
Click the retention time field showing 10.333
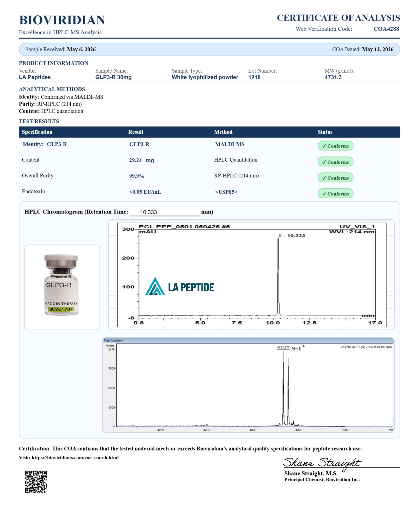[x=165, y=212]
